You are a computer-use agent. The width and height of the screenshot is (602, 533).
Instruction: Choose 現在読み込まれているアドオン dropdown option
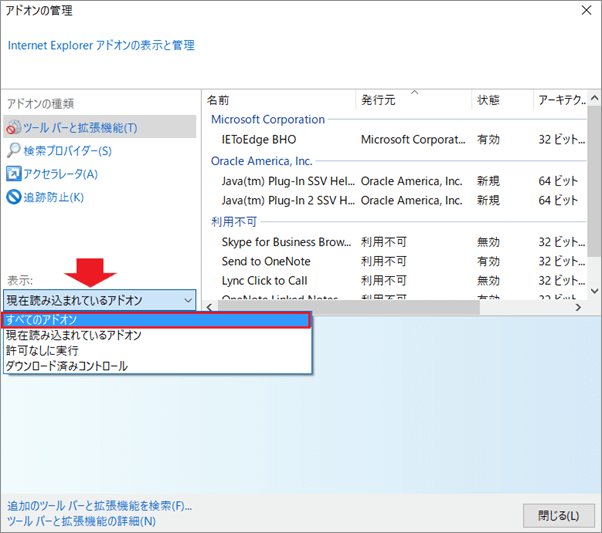[157, 335]
